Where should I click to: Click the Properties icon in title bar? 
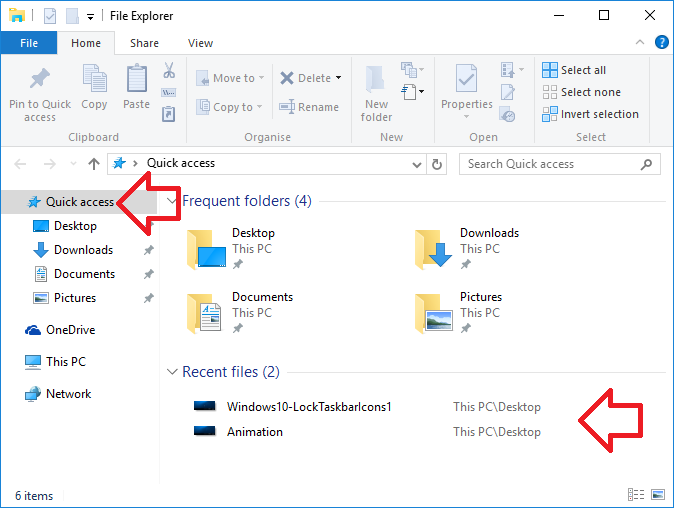pyautogui.click(x=50, y=16)
